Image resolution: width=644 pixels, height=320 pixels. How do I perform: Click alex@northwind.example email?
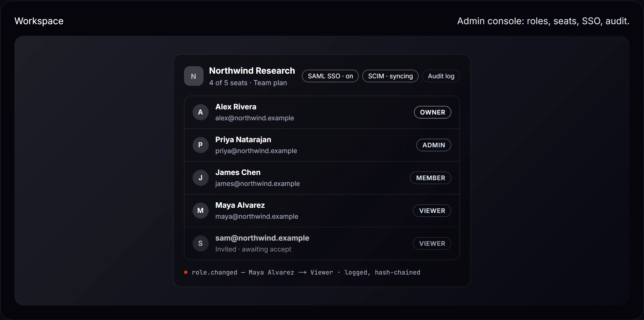pyautogui.click(x=254, y=118)
